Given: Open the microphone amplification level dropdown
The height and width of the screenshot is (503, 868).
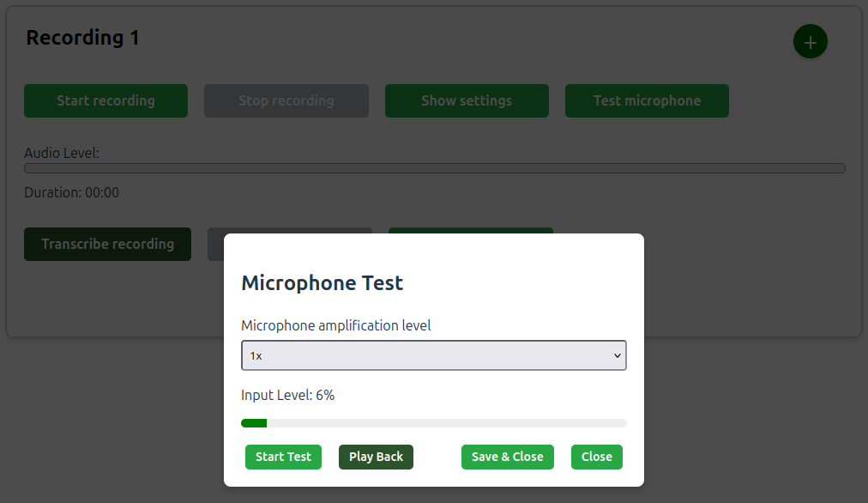Looking at the screenshot, I should (x=433, y=355).
